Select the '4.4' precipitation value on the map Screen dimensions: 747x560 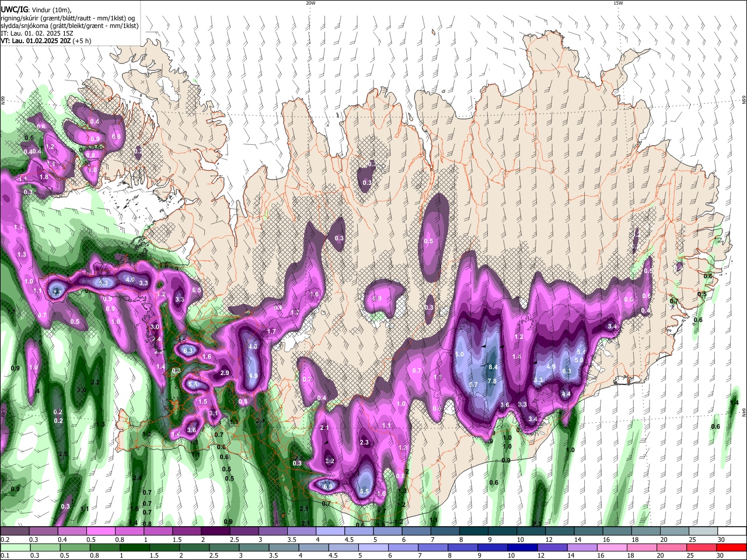point(566,394)
